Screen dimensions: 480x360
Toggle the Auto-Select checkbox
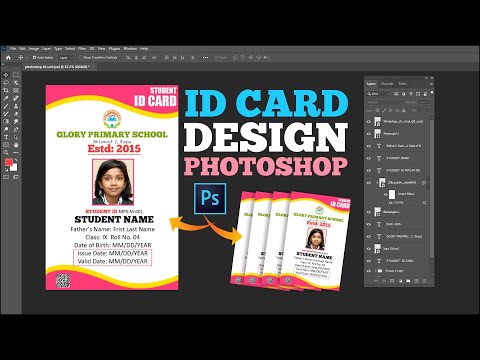(34, 58)
